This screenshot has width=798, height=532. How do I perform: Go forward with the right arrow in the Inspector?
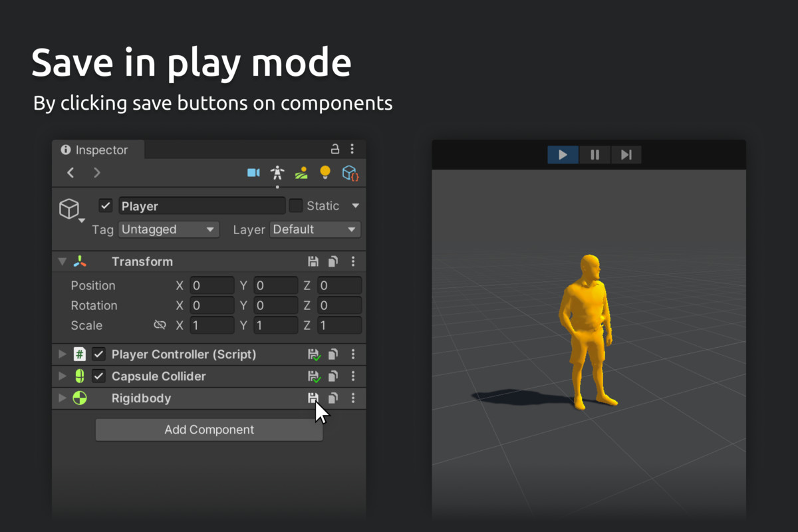tap(97, 173)
